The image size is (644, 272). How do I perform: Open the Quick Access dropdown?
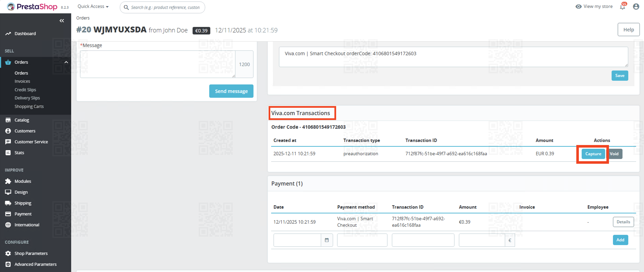pyautogui.click(x=93, y=6)
